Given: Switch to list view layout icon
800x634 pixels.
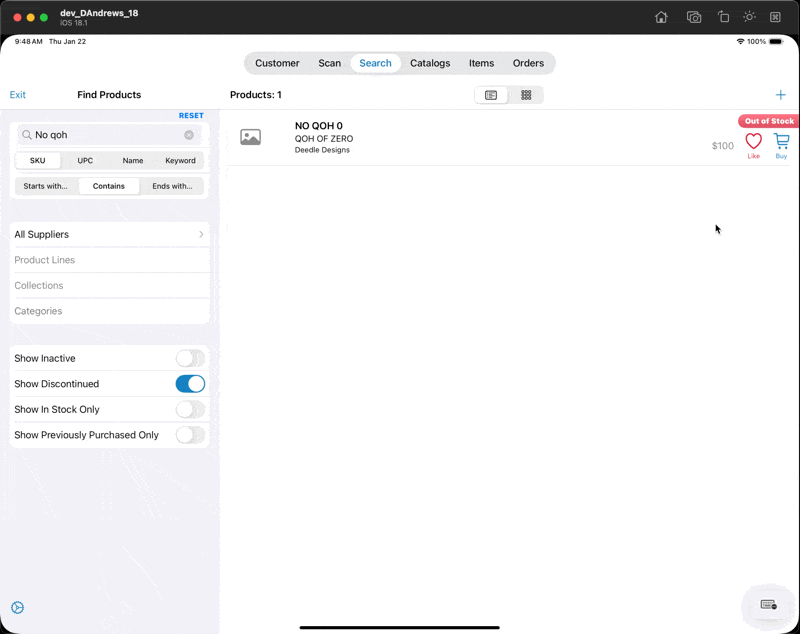Looking at the screenshot, I should (491, 95).
